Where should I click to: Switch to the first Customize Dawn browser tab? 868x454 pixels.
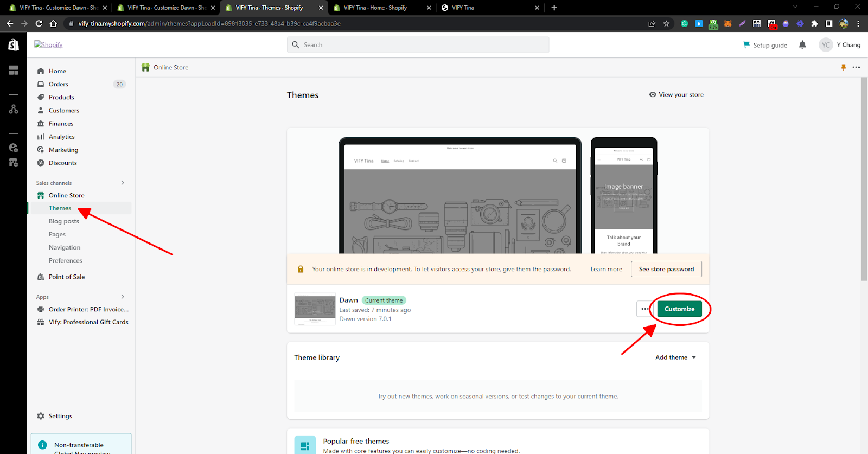click(58, 8)
